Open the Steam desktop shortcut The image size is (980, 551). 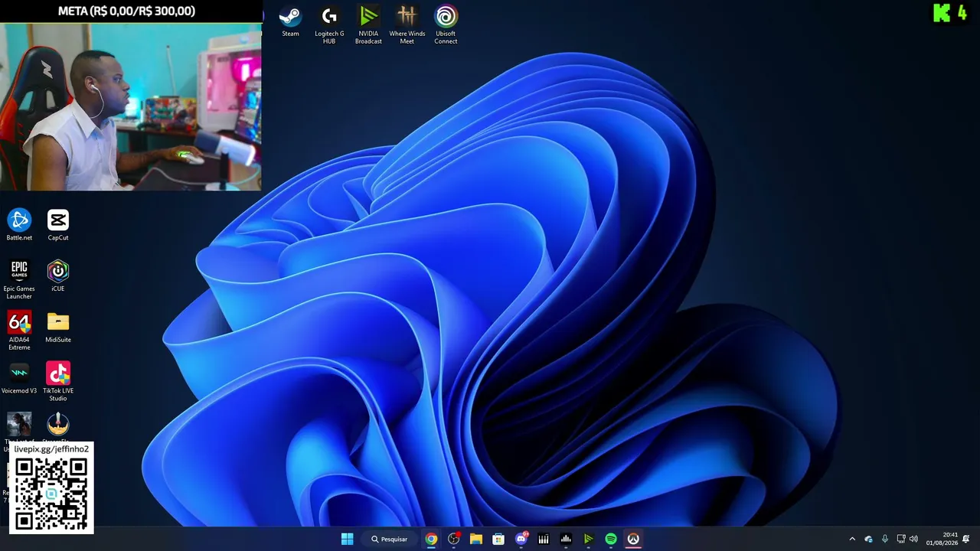click(x=290, y=22)
